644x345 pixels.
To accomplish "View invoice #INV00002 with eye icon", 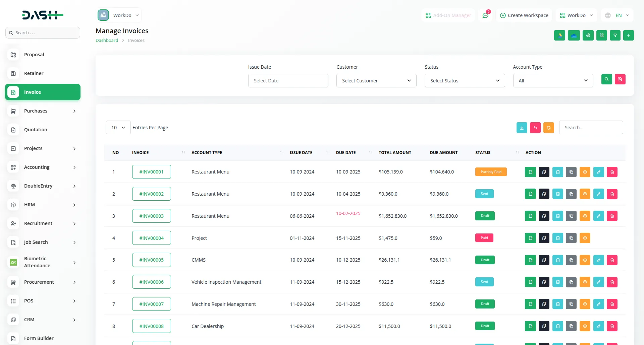I will (x=585, y=194).
